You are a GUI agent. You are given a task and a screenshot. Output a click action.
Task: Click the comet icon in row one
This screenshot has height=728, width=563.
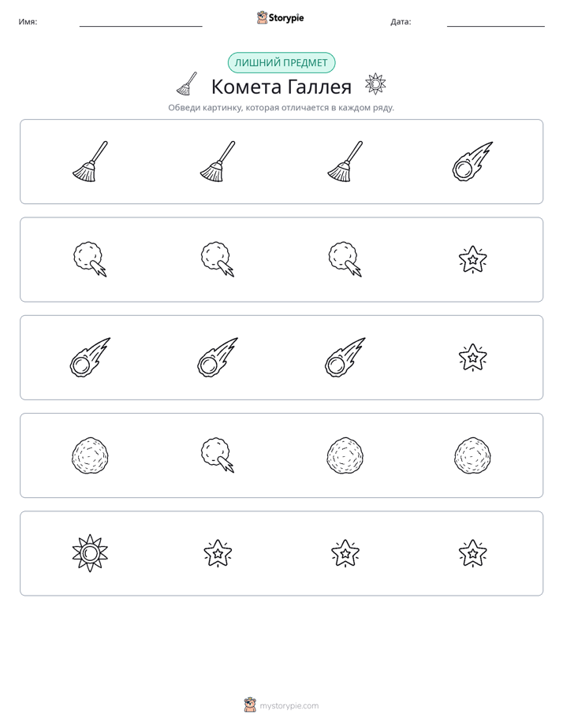tap(472, 162)
